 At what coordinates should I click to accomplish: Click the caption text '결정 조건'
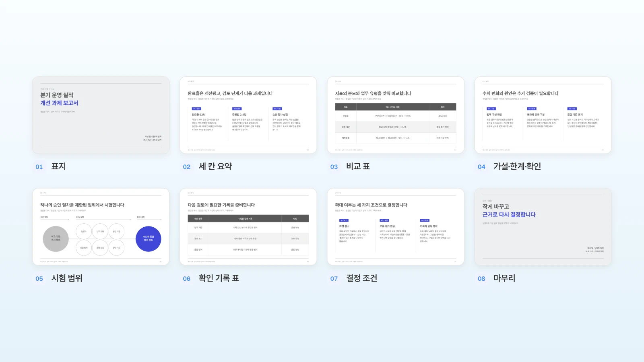361,278
